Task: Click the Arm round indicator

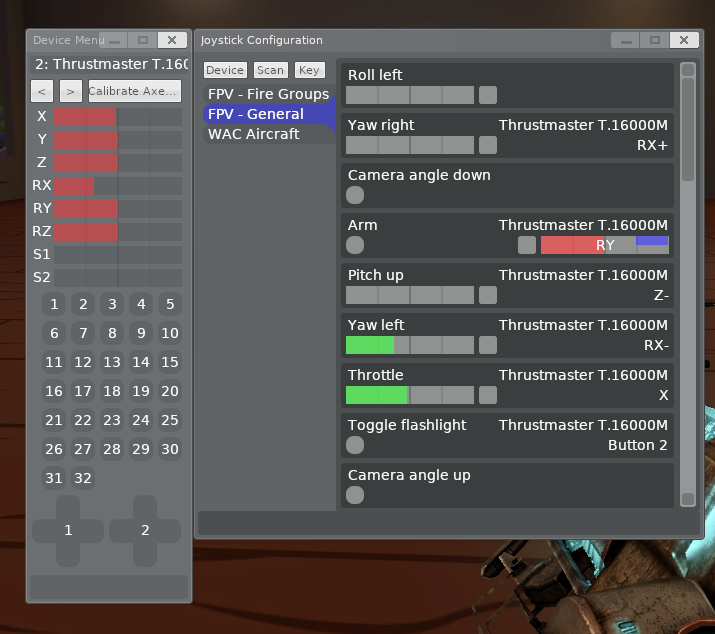Action: click(x=355, y=245)
